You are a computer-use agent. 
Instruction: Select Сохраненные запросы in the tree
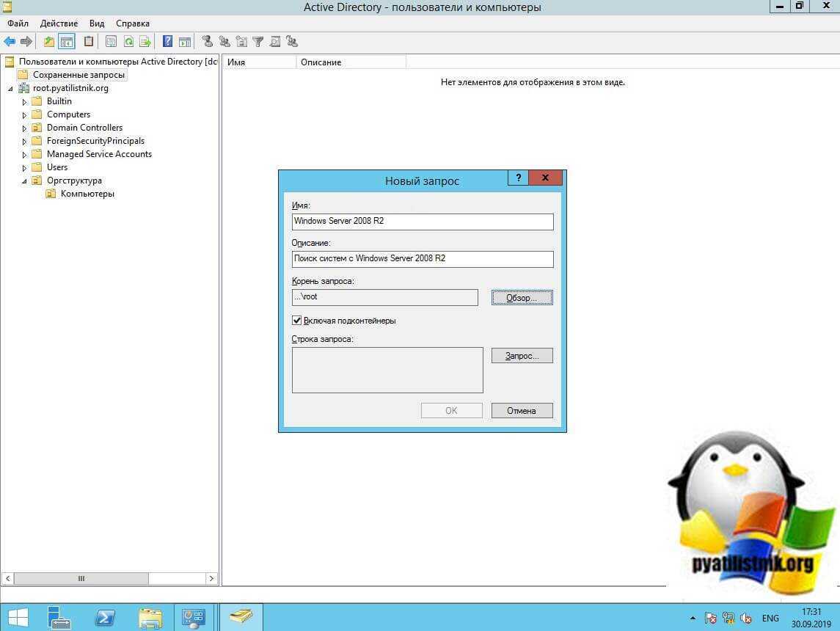pyautogui.click(x=78, y=75)
